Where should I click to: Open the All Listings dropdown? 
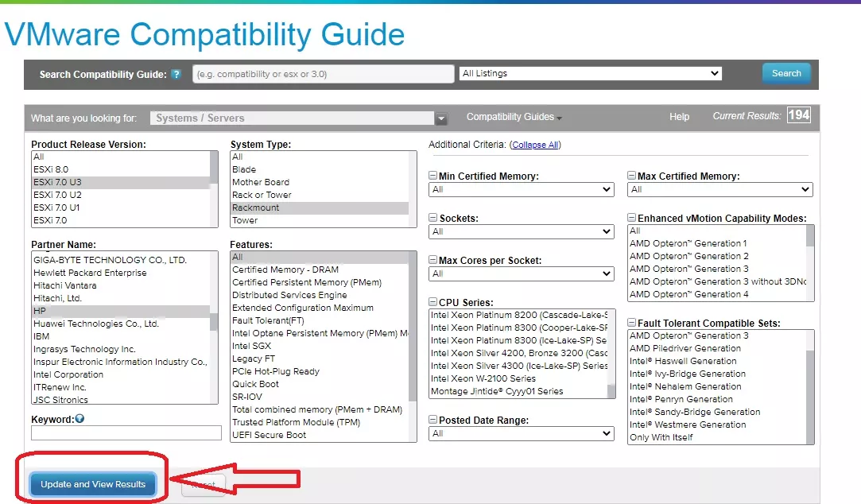590,74
